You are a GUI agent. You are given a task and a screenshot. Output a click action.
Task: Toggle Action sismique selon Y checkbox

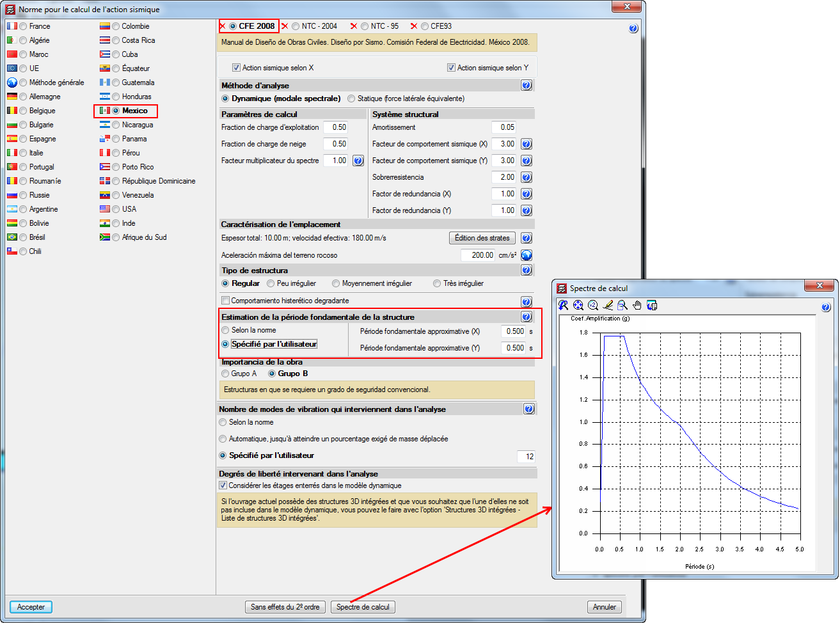(451, 68)
